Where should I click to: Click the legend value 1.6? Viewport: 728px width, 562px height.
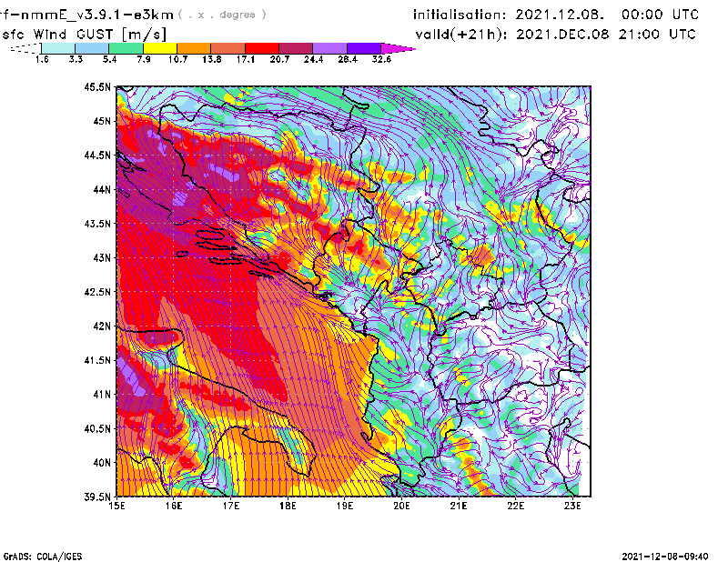[x=42, y=59]
